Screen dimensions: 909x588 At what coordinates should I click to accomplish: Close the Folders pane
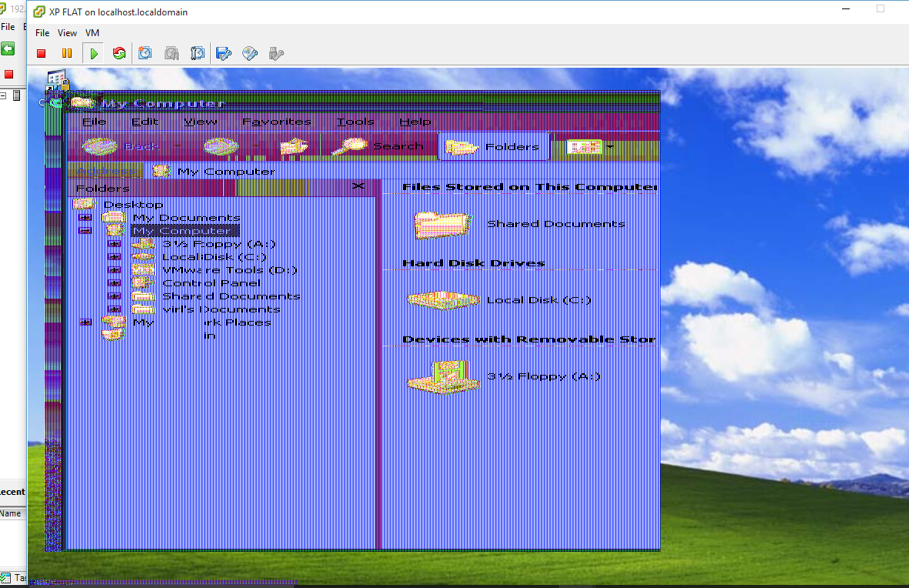pos(358,186)
